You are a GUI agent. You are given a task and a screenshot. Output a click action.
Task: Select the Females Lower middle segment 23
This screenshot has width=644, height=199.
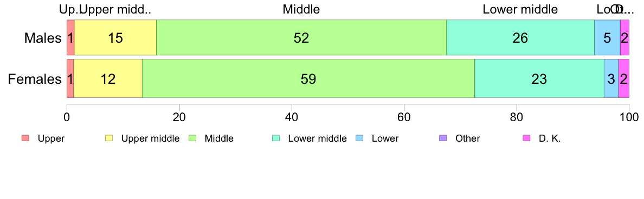tap(539, 78)
